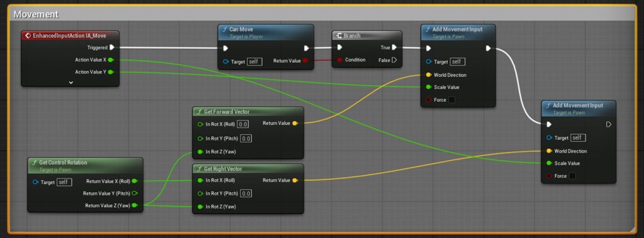Click Get Right Vector's Return Value pin
The height and width of the screenshot is (238, 644).
pos(295,180)
